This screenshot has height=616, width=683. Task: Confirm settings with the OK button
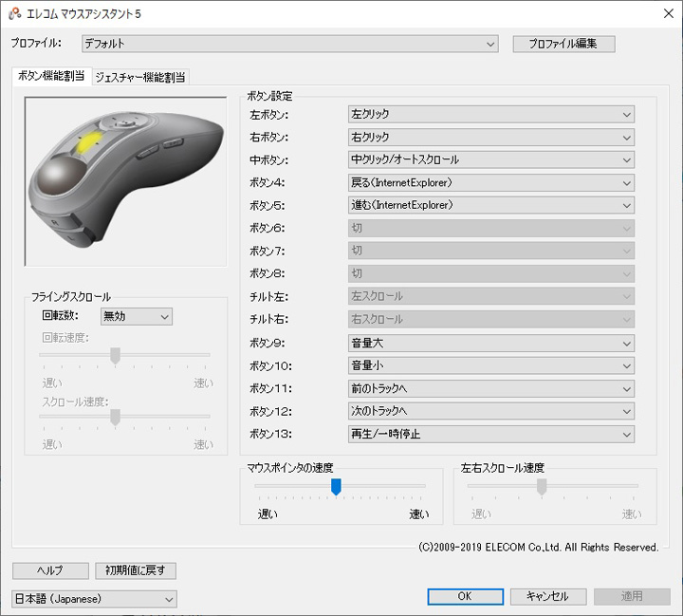(x=465, y=596)
